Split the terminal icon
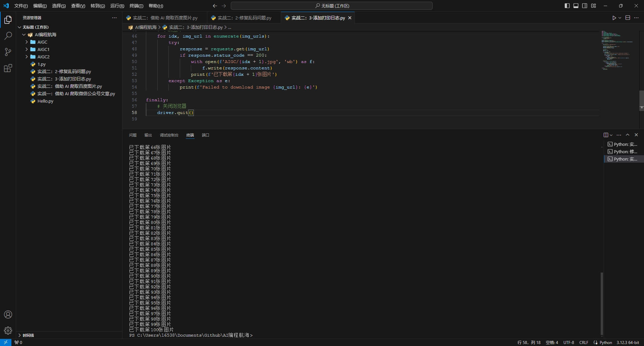Image resolution: width=644 pixels, height=346 pixels. coord(606,135)
